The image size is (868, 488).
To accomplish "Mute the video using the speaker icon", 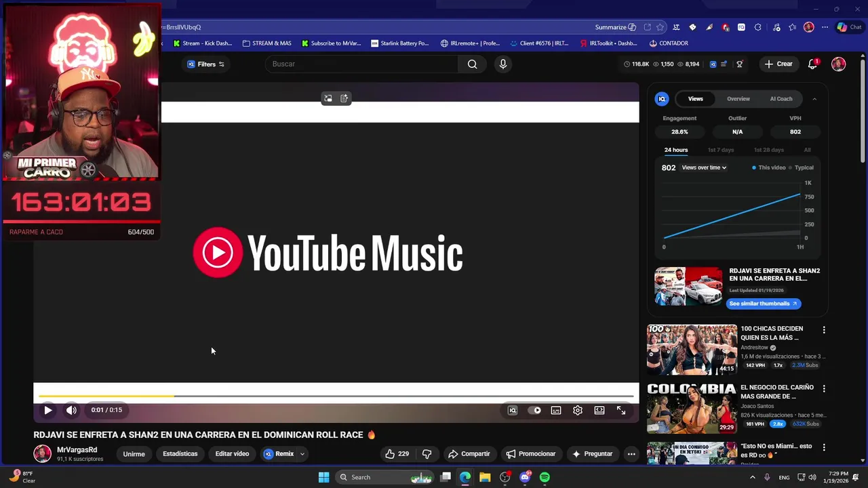I will 71,410.
